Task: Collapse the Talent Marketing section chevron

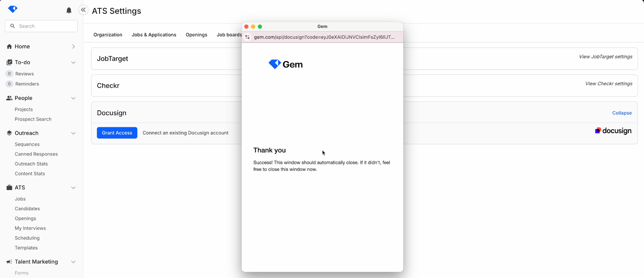Action: (73, 262)
